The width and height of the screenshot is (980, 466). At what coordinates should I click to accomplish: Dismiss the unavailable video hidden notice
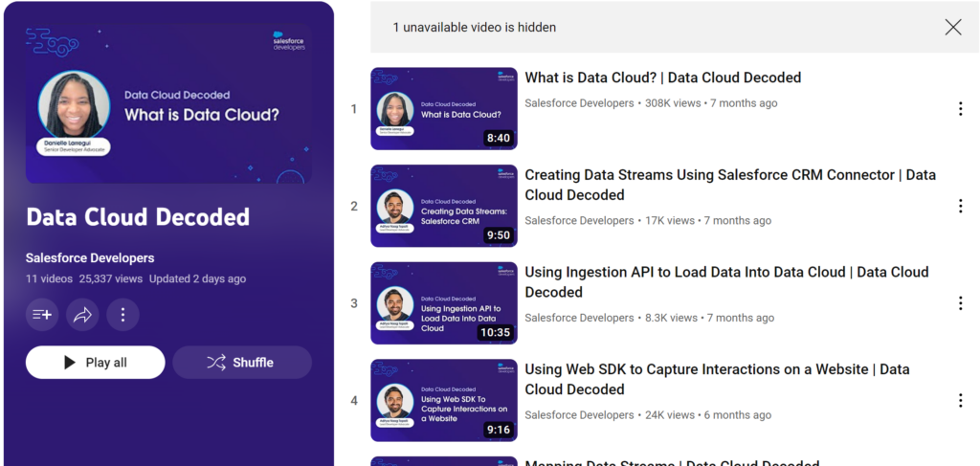953,27
